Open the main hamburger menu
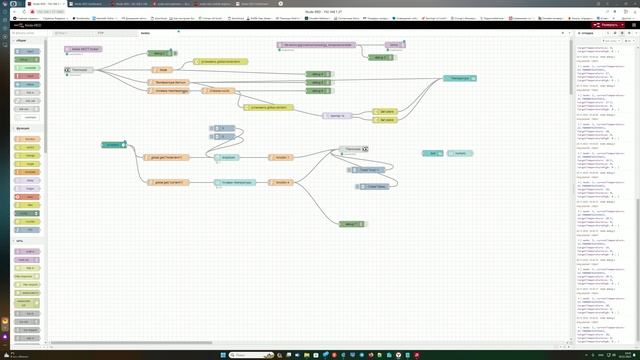 point(634,25)
